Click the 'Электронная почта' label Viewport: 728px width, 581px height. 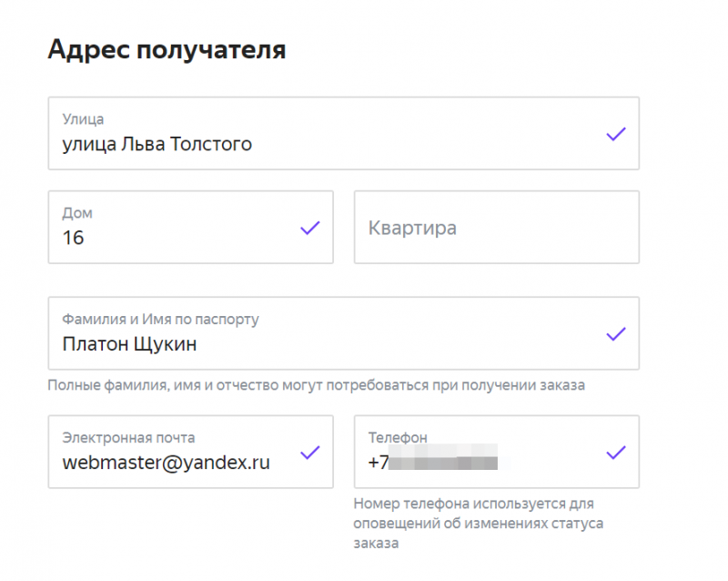click(x=128, y=437)
